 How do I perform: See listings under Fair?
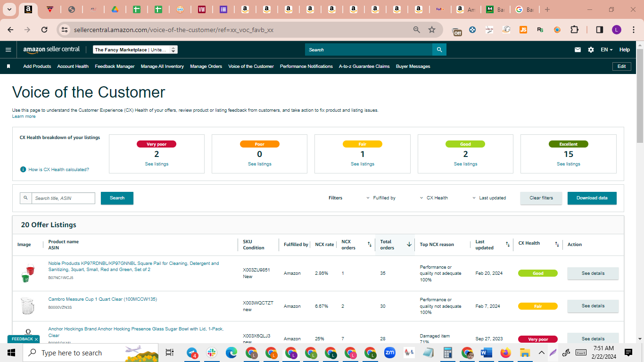coord(363,164)
